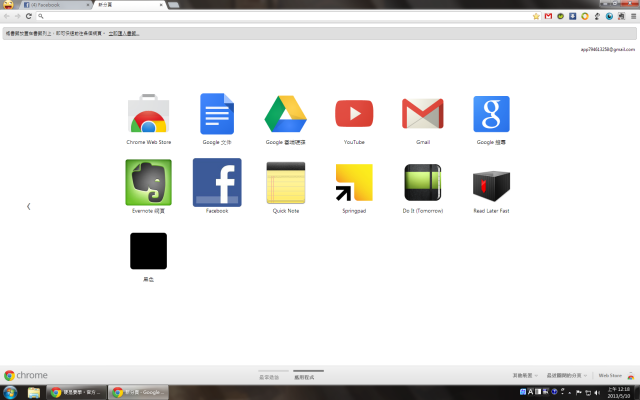Open the Gmail extension in toolbar

click(548, 16)
